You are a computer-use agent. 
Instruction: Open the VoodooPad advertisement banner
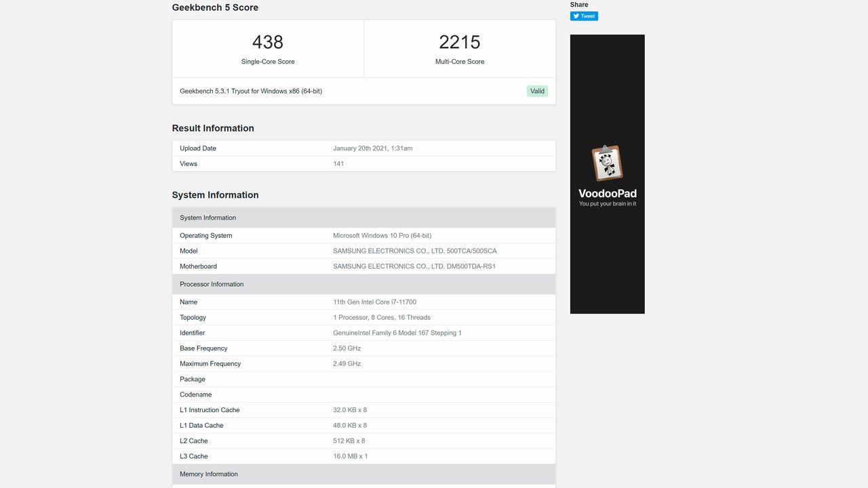pos(607,174)
